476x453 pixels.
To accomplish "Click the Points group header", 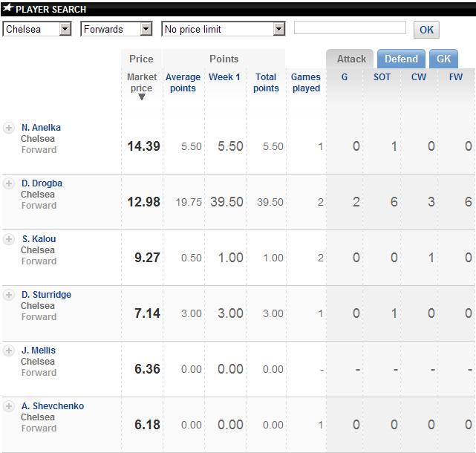I will point(224,59).
